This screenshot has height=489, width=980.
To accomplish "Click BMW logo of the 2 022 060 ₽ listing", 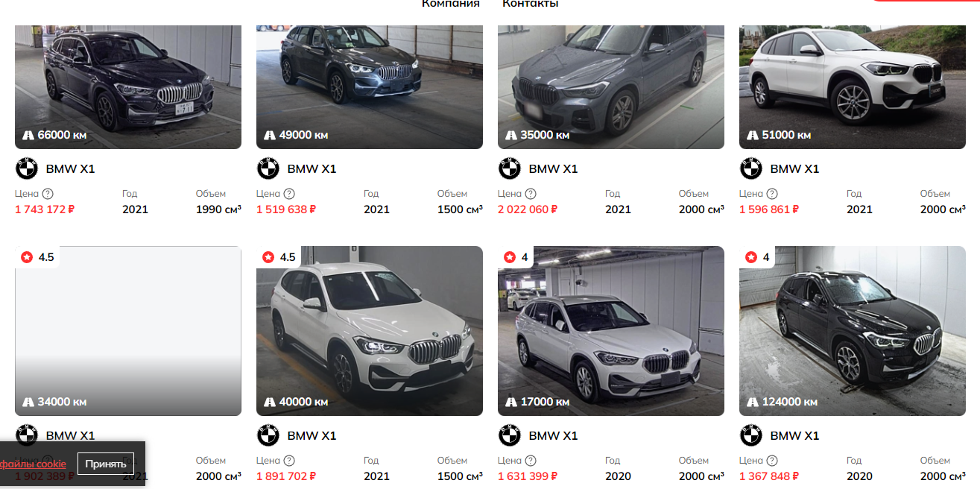I will [x=510, y=168].
